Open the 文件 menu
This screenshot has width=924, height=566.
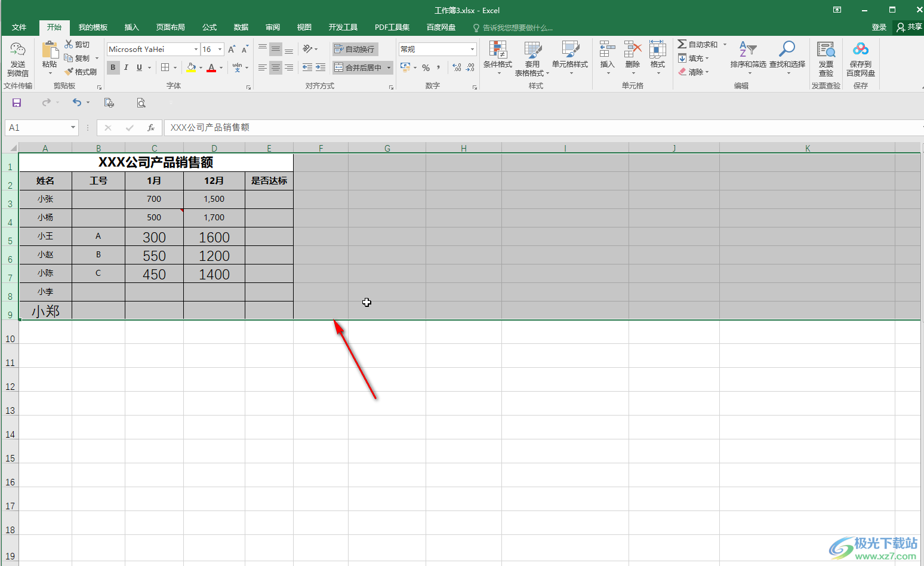coord(19,27)
